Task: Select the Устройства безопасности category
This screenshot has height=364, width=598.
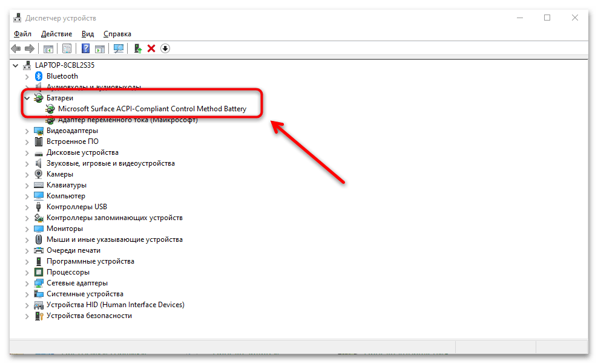Action: [x=89, y=316]
